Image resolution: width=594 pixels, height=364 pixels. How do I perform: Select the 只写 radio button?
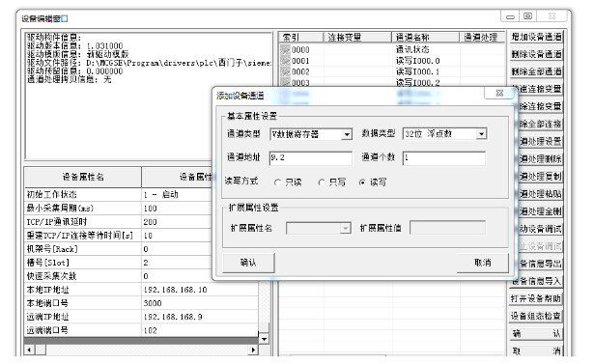click(x=322, y=182)
